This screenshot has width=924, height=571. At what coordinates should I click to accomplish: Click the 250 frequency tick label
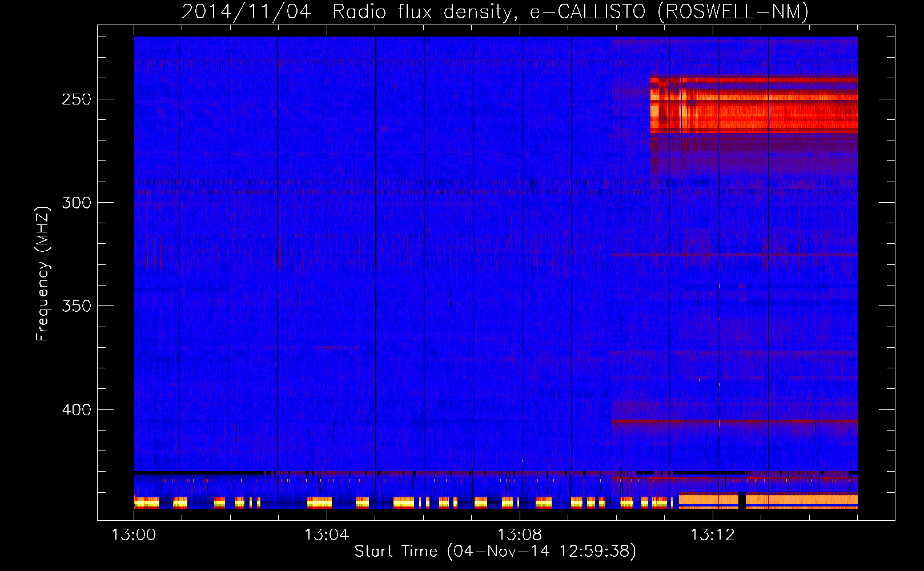tap(77, 99)
